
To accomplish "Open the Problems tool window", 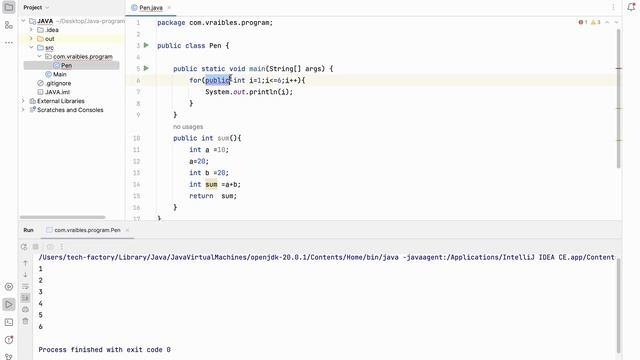I will [9, 340].
